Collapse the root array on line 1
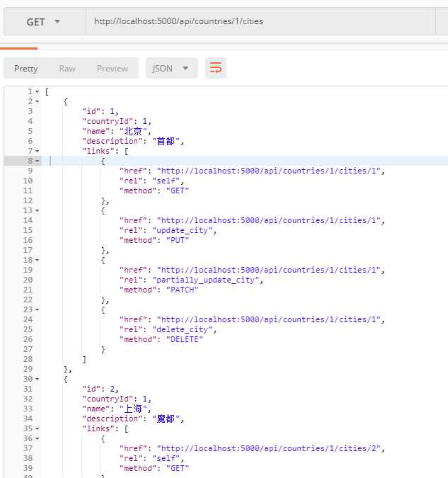Image resolution: width=448 pixels, height=478 pixels. 38,92
